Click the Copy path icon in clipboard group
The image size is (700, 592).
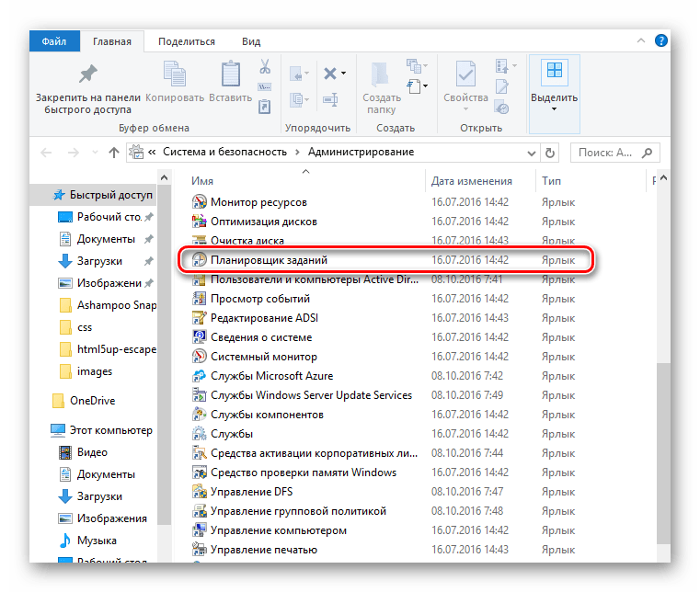(x=265, y=87)
